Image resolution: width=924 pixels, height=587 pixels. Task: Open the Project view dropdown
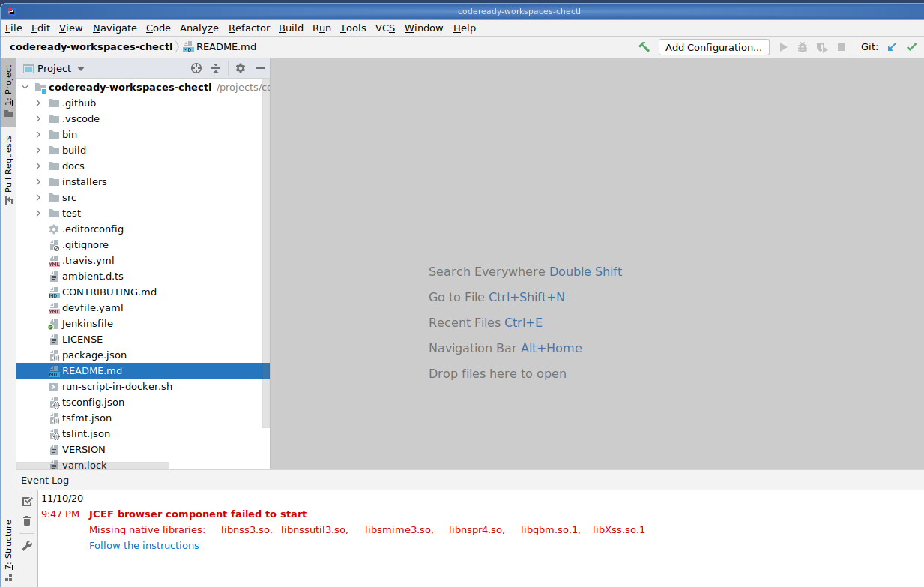[54, 68]
